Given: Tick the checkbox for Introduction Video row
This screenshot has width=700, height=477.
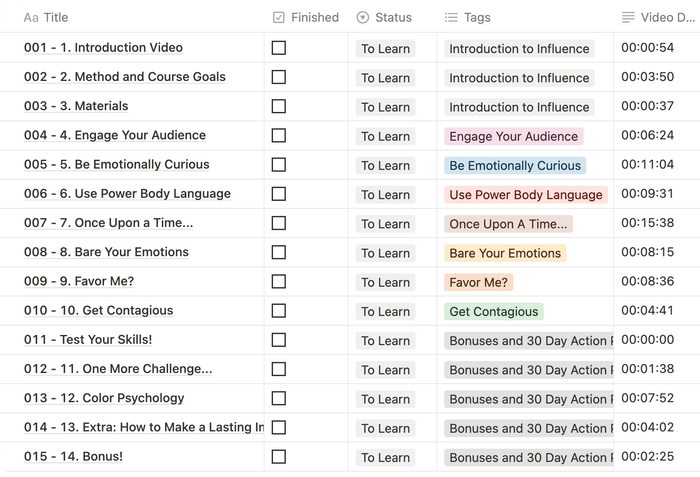Looking at the screenshot, I should coord(279,48).
